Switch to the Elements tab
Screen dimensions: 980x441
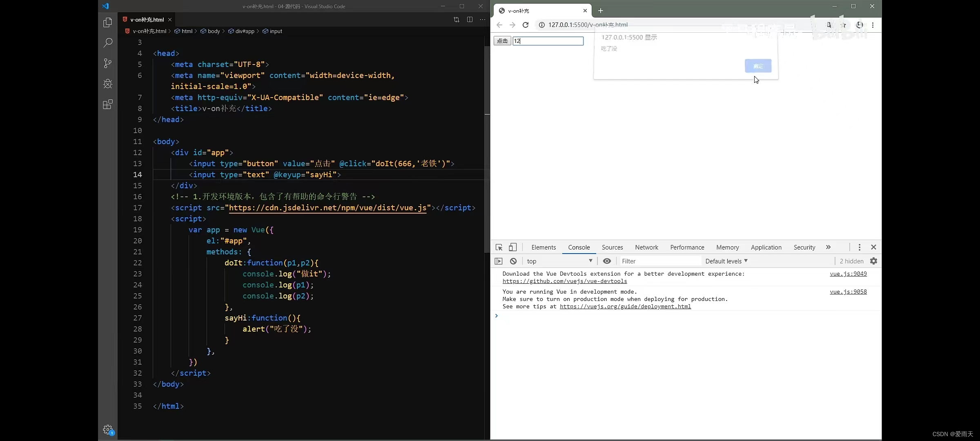click(543, 247)
